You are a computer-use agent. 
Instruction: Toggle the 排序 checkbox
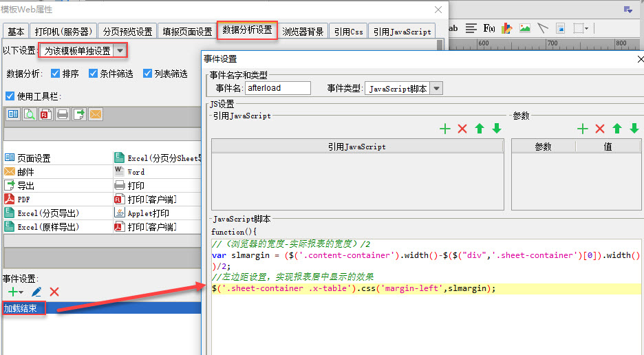click(x=56, y=73)
